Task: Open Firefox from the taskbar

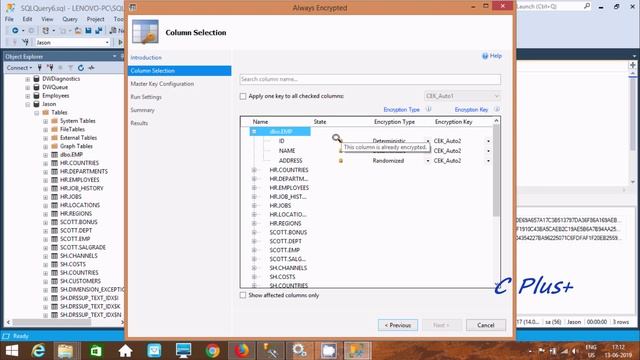Action: pos(242,351)
